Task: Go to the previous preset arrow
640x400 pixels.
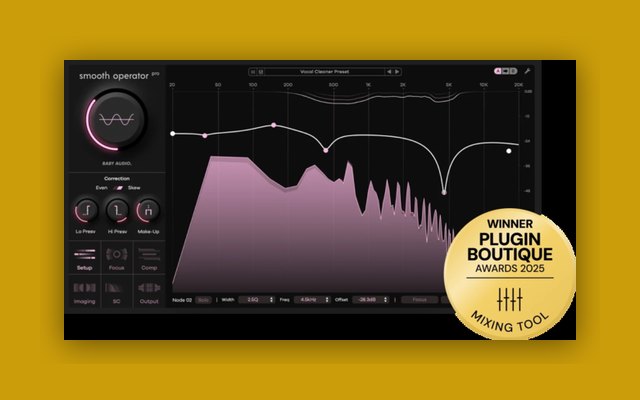Action: tap(389, 72)
